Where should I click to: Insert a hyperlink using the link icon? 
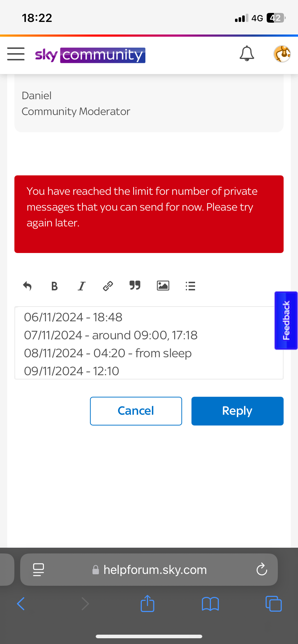click(108, 286)
